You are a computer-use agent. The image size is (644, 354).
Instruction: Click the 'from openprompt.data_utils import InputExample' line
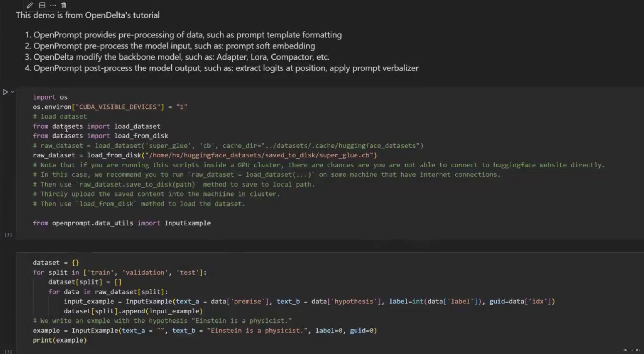pyautogui.click(x=122, y=223)
